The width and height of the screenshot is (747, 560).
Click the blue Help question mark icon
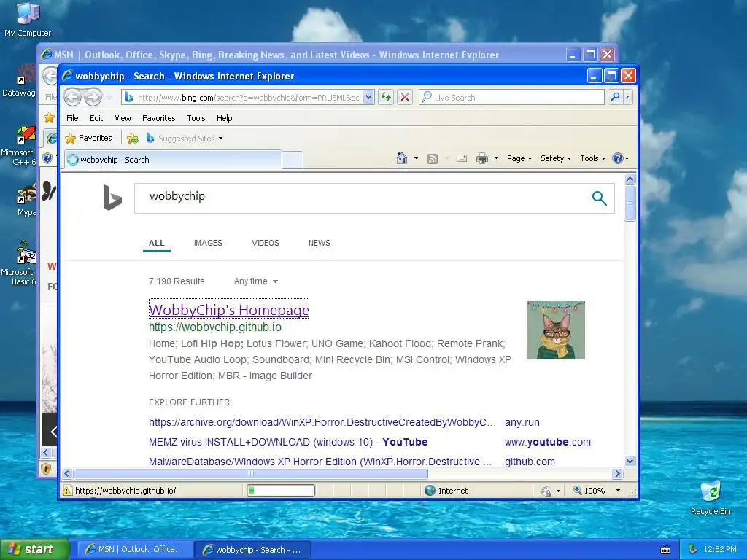(x=617, y=158)
